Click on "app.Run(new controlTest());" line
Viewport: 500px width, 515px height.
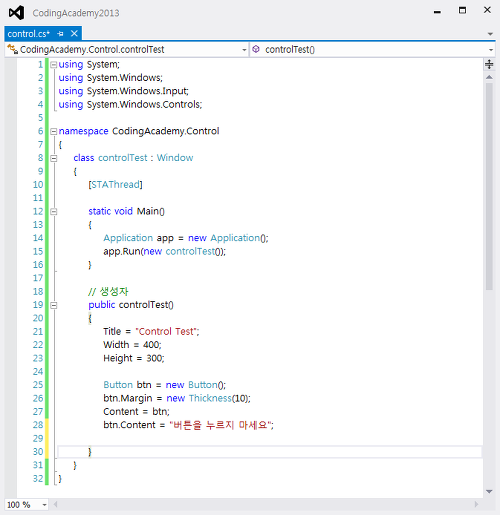point(164,251)
